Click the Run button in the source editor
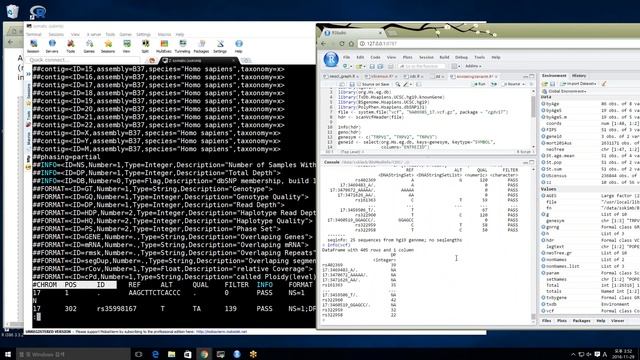640x360 pixels. point(480,84)
